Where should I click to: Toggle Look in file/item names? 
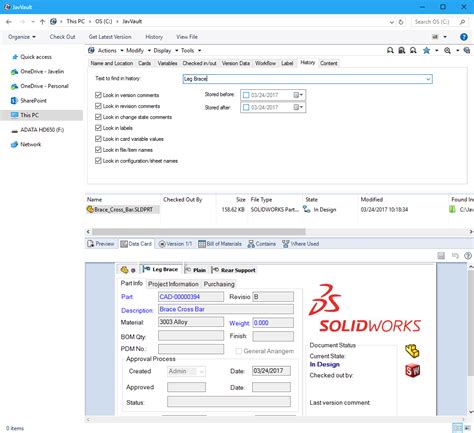pyautogui.click(x=98, y=150)
